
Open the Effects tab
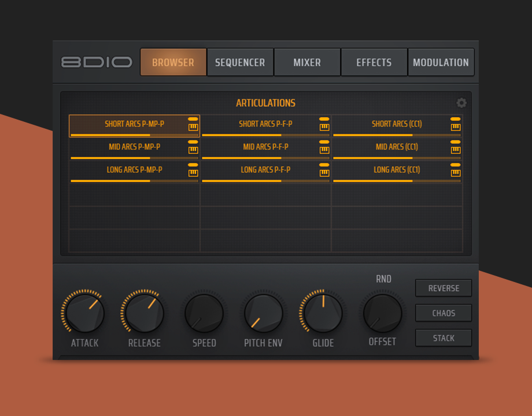tap(374, 62)
